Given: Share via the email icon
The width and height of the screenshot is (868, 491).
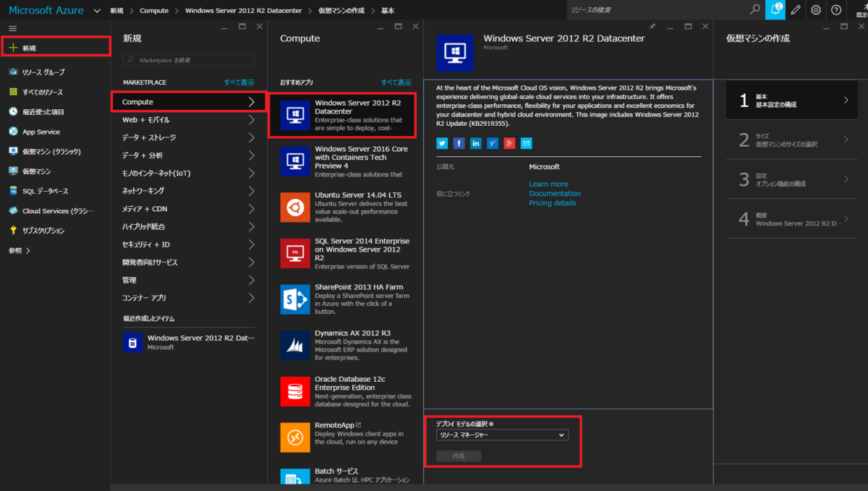Looking at the screenshot, I should point(526,142).
